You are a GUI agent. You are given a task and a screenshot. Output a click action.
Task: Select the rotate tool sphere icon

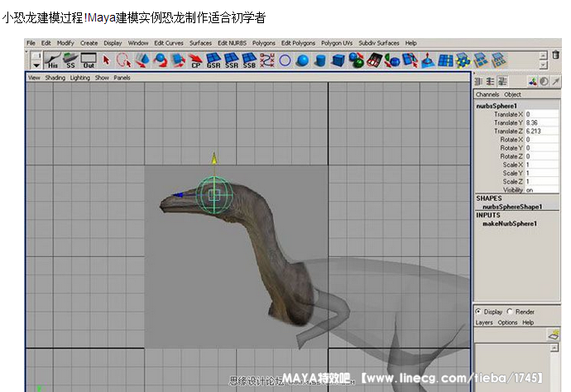160,60
